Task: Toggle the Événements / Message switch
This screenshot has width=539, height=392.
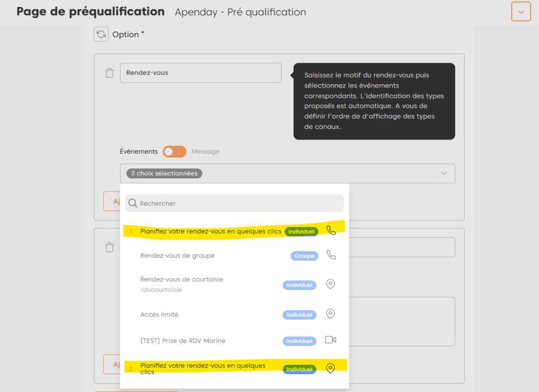Action: click(174, 152)
